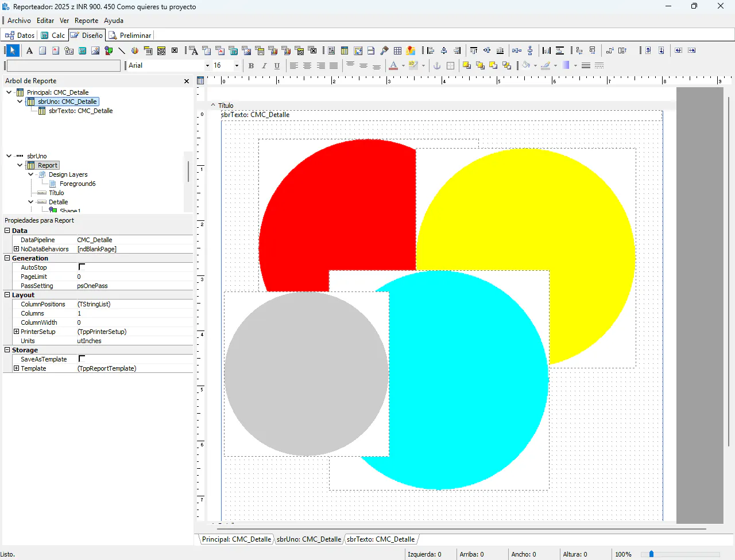Click the paintbrush icon in toolbar

(385, 50)
